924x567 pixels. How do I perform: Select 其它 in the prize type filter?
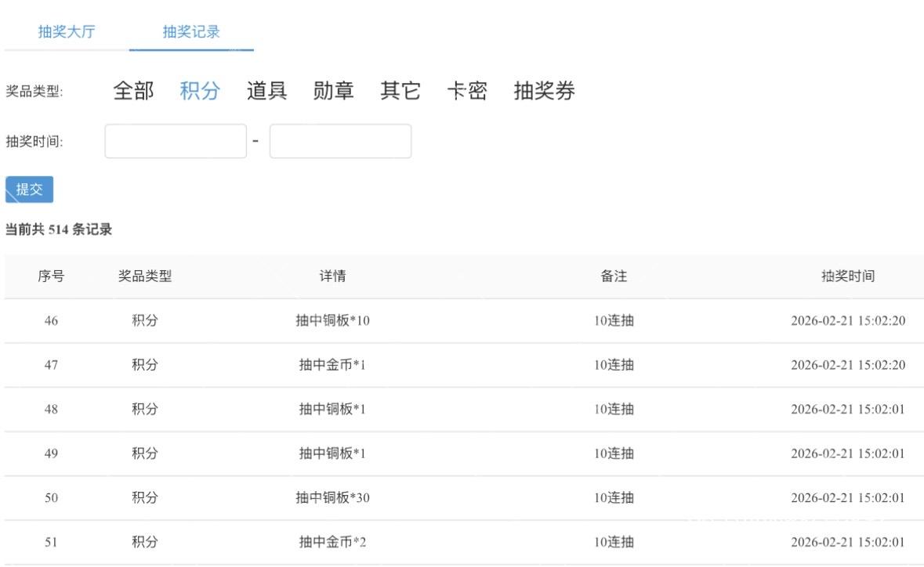pos(400,91)
